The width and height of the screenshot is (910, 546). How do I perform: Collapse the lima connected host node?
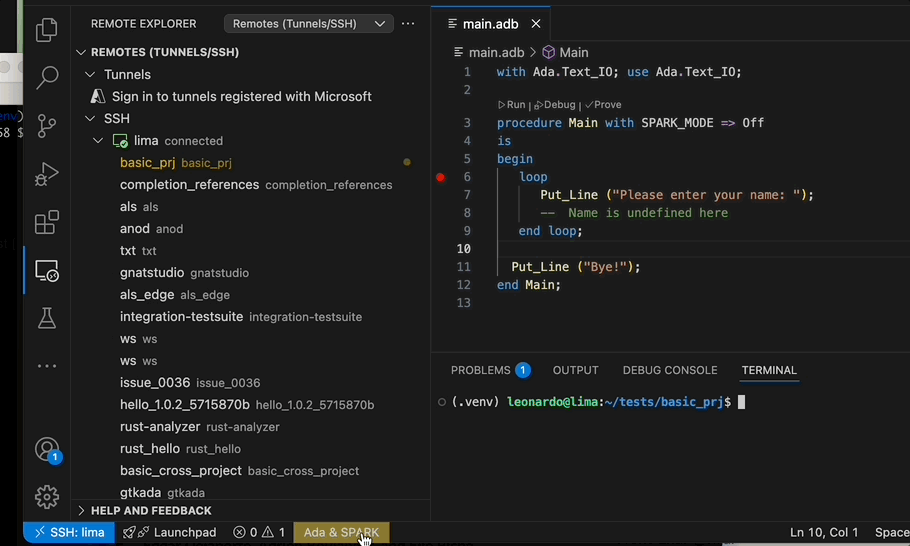(98, 141)
